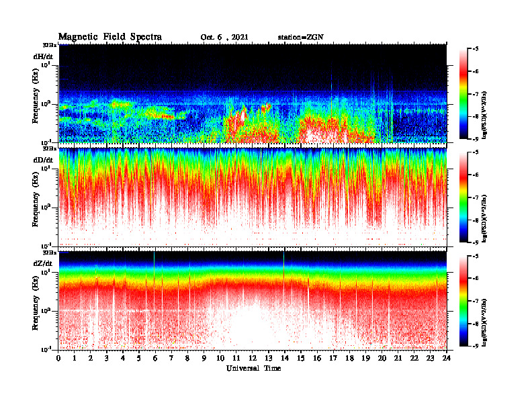This screenshot has height=411, width=532.
Task: Click the "19" hour tick label
Action: click(x=365, y=358)
